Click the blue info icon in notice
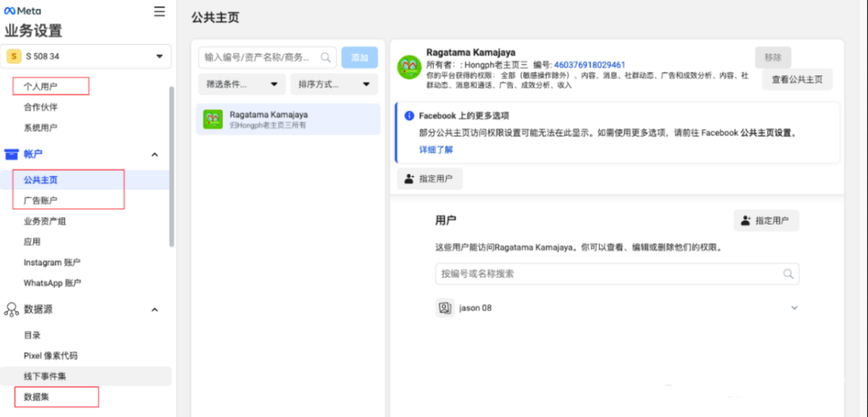 (x=409, y=116)
